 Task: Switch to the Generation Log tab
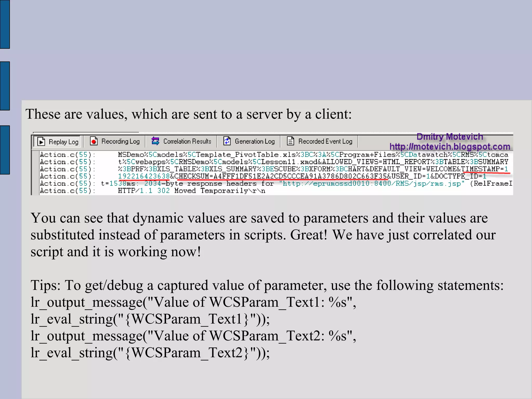click(x=249, y=141)
